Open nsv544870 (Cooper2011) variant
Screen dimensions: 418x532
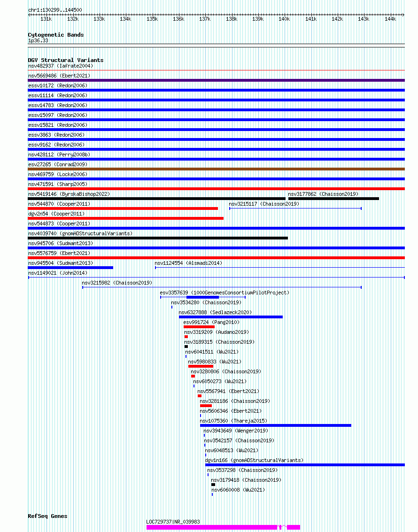(x=59, y=204)
